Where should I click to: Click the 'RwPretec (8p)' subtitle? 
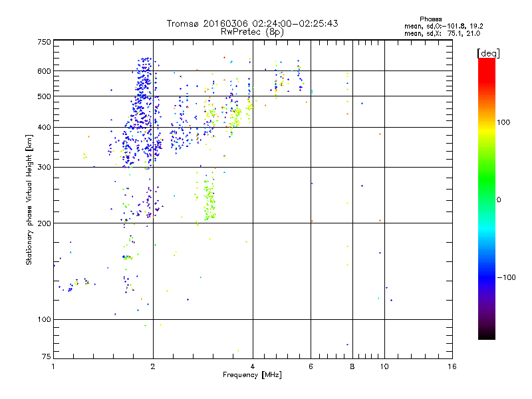pyautogui.click(x=252, y=32)
